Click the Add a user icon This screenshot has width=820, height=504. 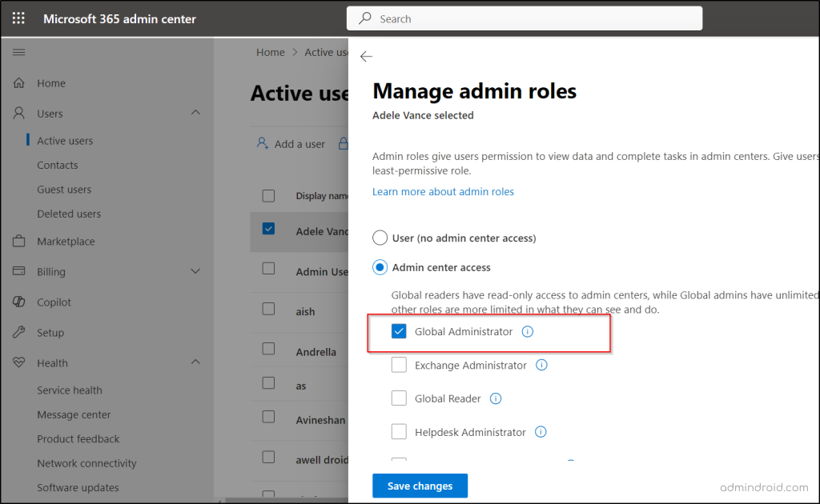[262, 143]
